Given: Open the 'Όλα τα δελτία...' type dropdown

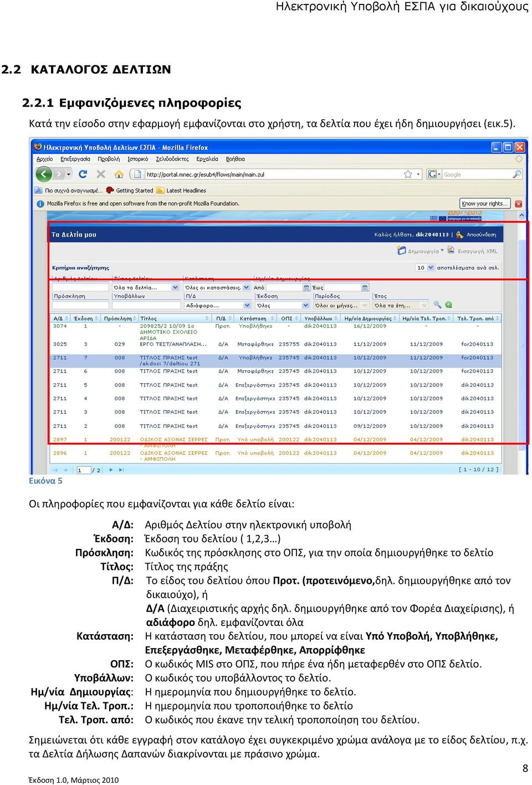Looking at the screenshot, I should pyautogui.click(x=146, y=288).
